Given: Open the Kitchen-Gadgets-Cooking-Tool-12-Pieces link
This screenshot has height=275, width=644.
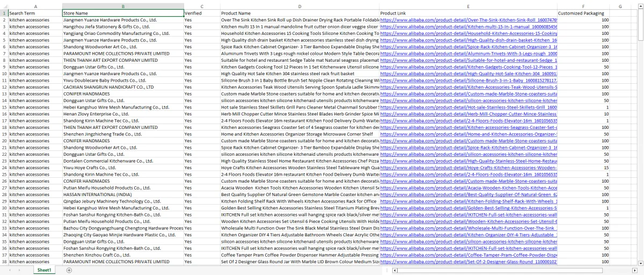Looking at the screenshot, I should (x=469, y=67).
